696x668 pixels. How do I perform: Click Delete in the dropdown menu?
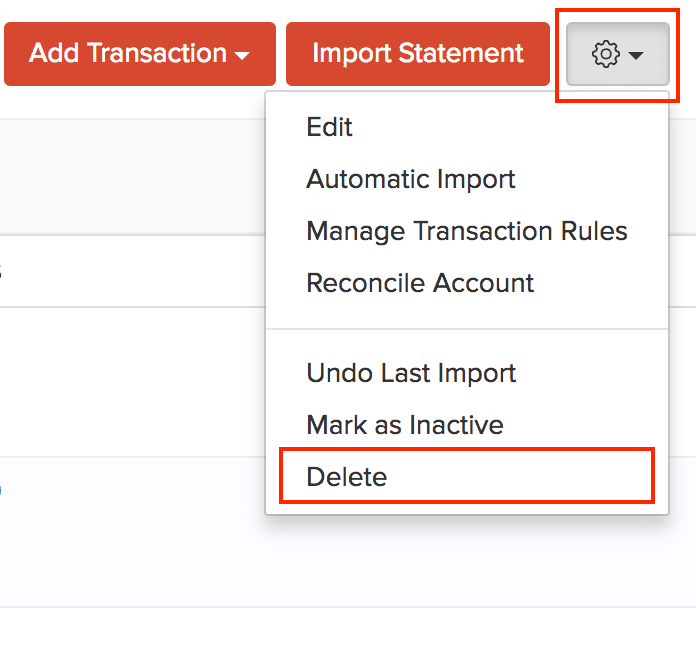(347, 477)
